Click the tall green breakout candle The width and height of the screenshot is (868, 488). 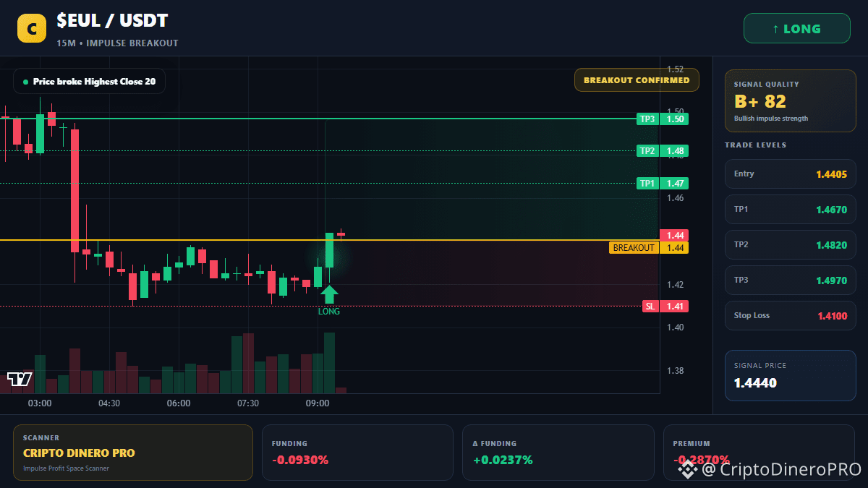click(329, 250)
